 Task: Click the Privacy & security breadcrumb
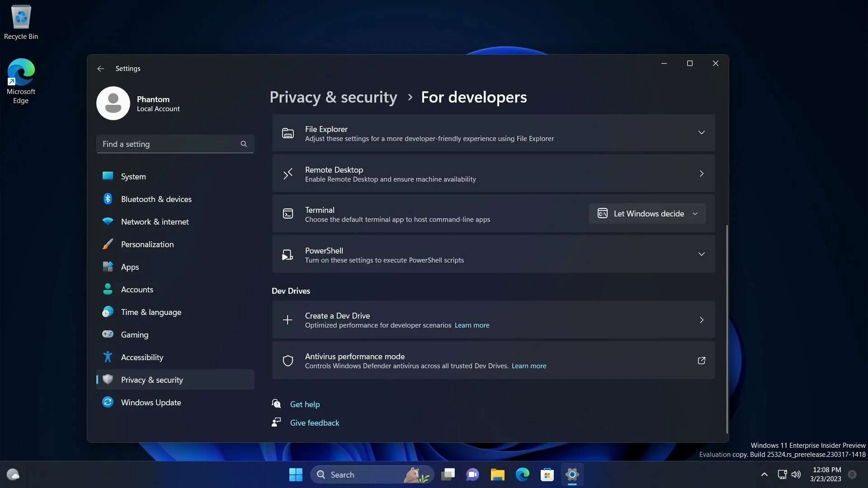(333, 97)
